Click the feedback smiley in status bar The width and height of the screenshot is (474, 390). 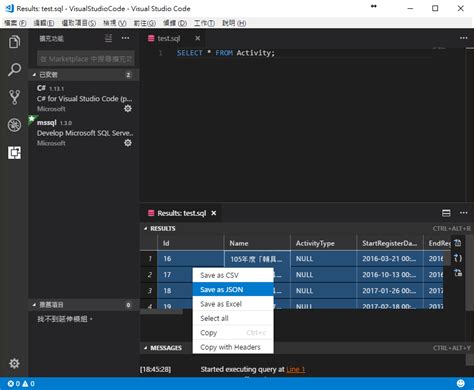click(460, 384)
